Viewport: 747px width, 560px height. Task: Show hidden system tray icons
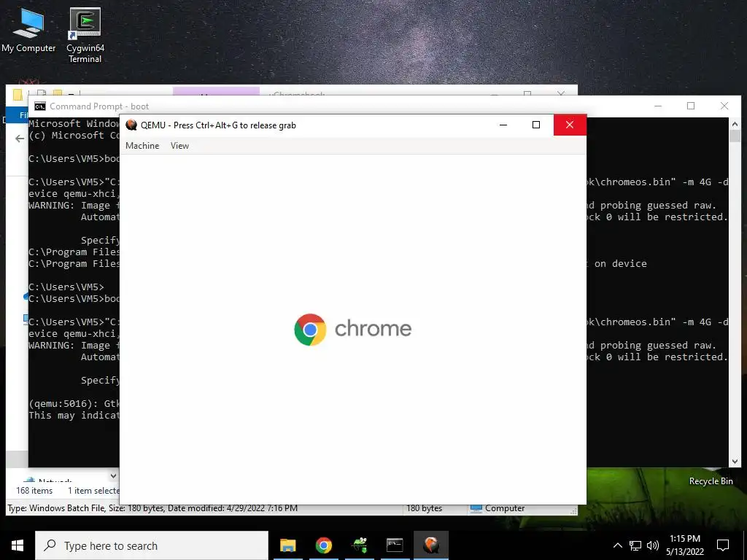click(617, 545)
